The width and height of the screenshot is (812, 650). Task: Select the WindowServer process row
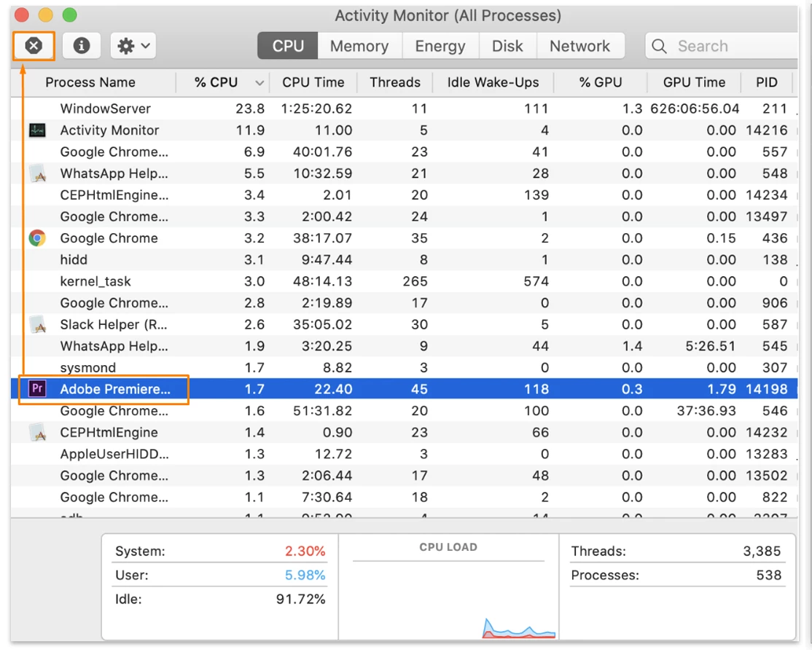point(404,109)
